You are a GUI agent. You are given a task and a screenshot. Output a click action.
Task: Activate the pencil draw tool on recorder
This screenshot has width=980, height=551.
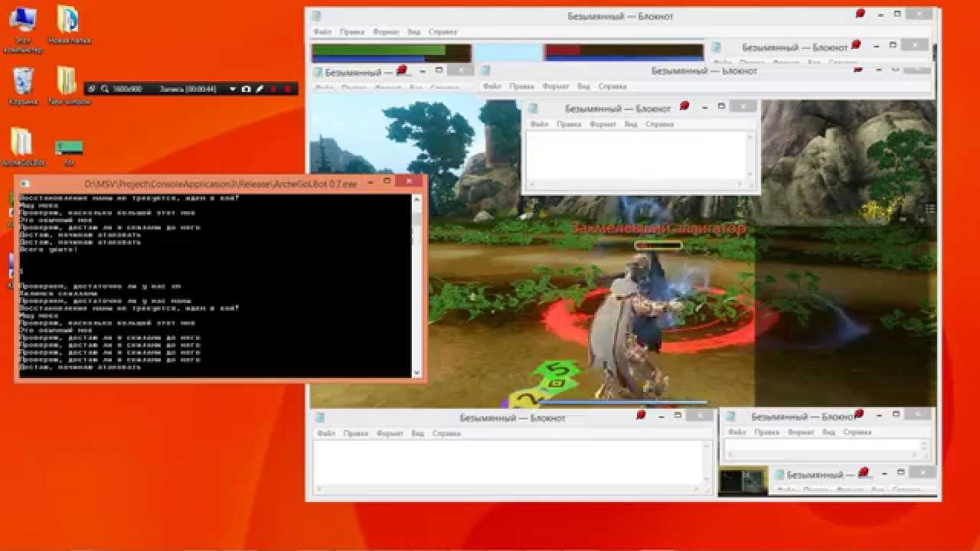click(x=260, y=89)
